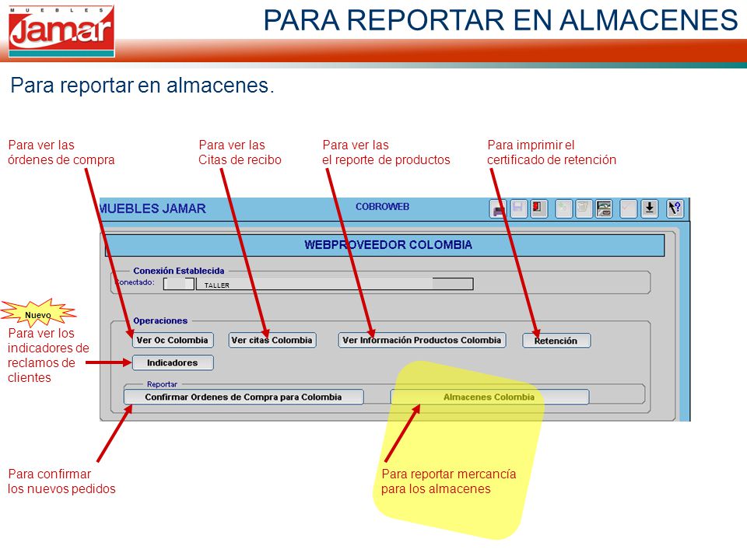Click the greyed-out save diskette icon
Image resolution: width=747 pixels, height=560 pixels.
pos(518,208)
